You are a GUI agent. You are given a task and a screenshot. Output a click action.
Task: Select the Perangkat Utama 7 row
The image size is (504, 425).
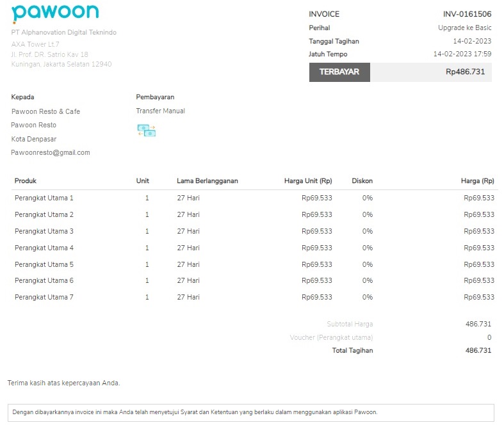tap(254, 297)
